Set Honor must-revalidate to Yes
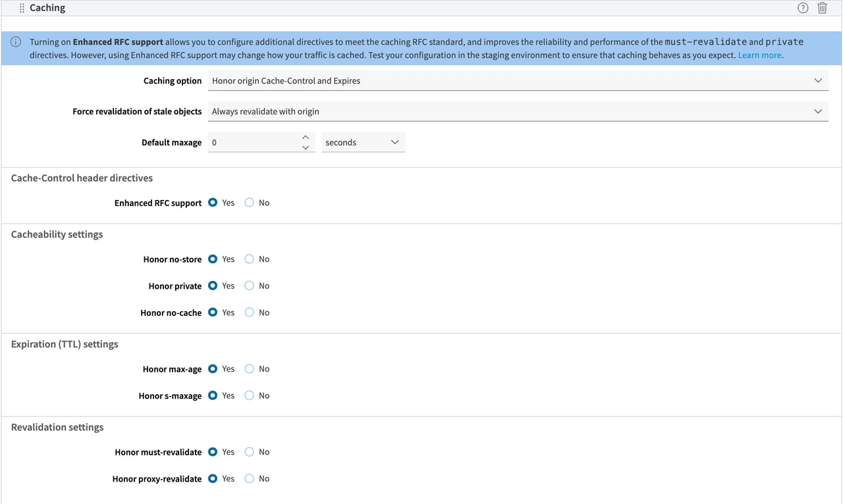 213,452
